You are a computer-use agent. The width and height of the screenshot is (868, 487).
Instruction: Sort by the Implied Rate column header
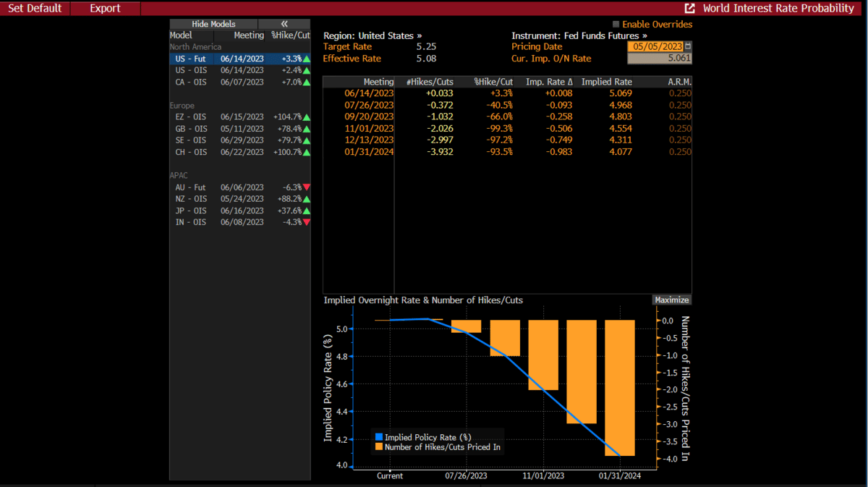coord(606,82)
